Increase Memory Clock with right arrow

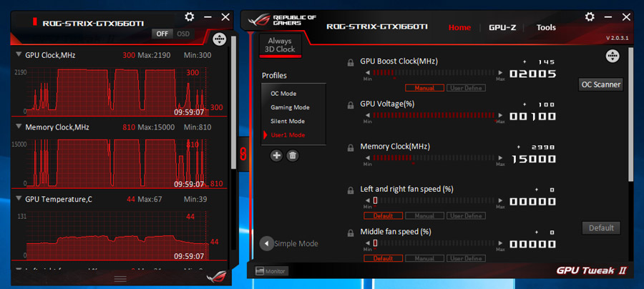(500, 158)
